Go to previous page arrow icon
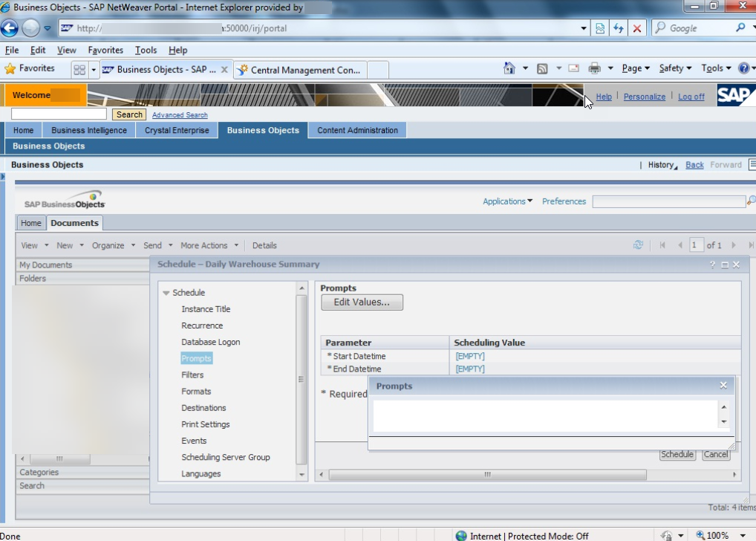756x541 pixels. [x=680, y=245]
